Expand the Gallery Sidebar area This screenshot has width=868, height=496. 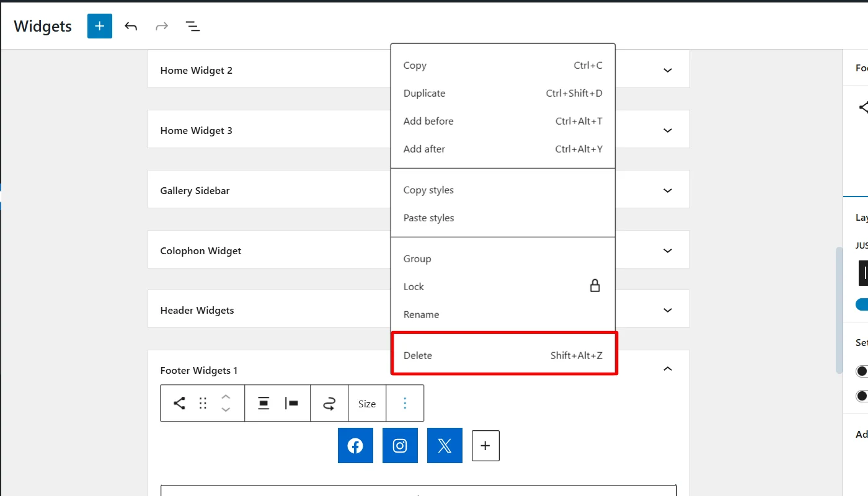(668, 190)
